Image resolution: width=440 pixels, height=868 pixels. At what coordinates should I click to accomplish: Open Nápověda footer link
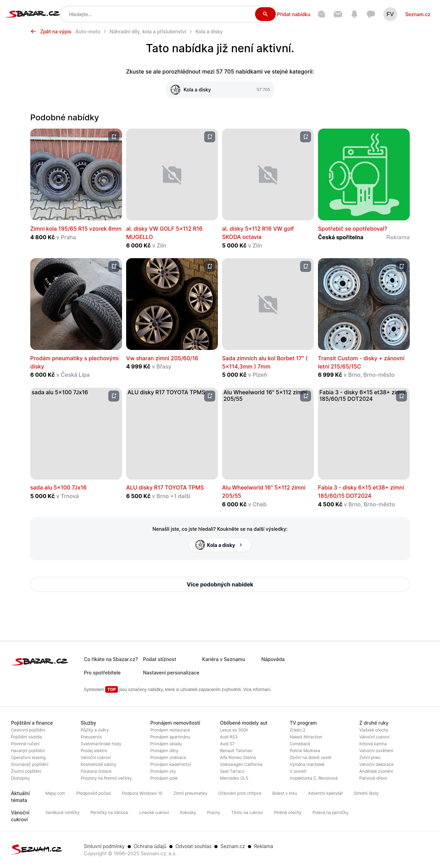(x=273, y=659)
